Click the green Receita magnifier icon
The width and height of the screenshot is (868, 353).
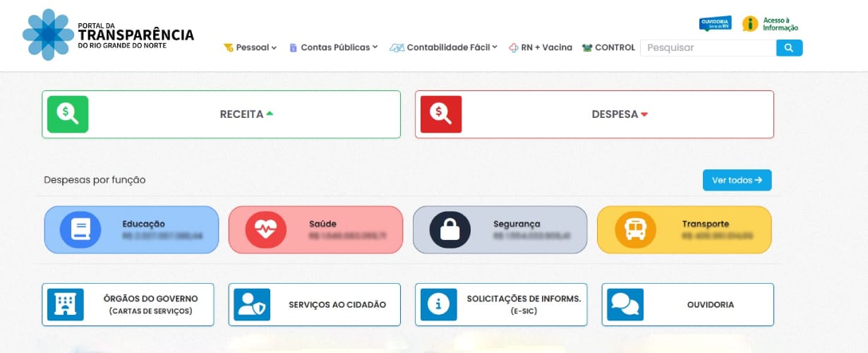coord(68,114)
